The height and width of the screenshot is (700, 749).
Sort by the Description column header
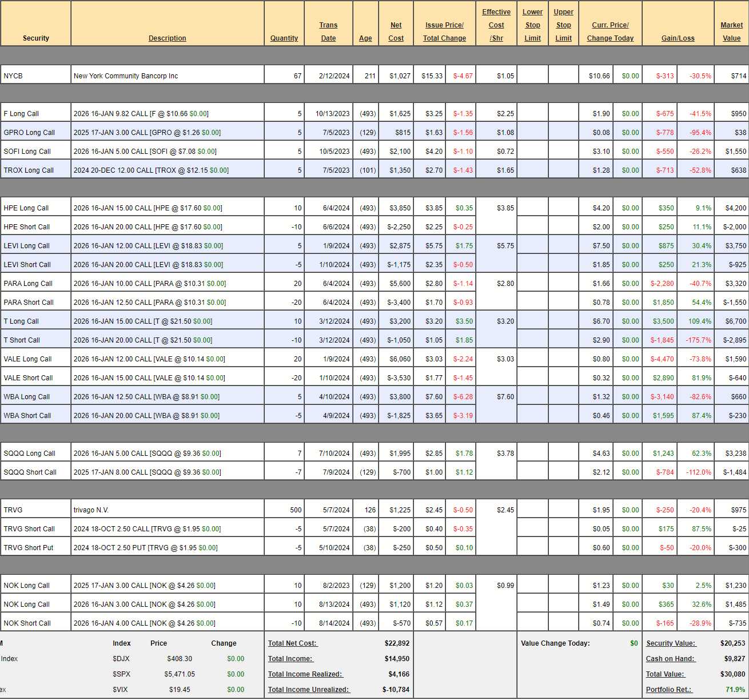coord(167,38)
